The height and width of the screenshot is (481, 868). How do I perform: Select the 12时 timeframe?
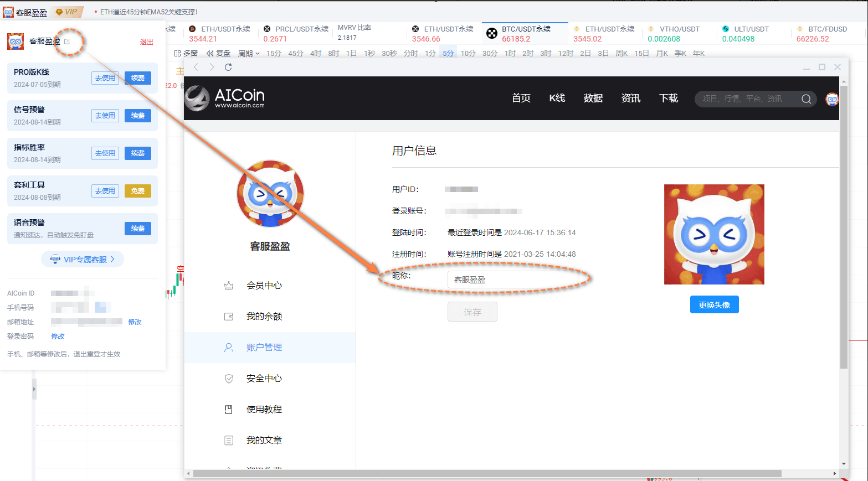tap(566, 54)
